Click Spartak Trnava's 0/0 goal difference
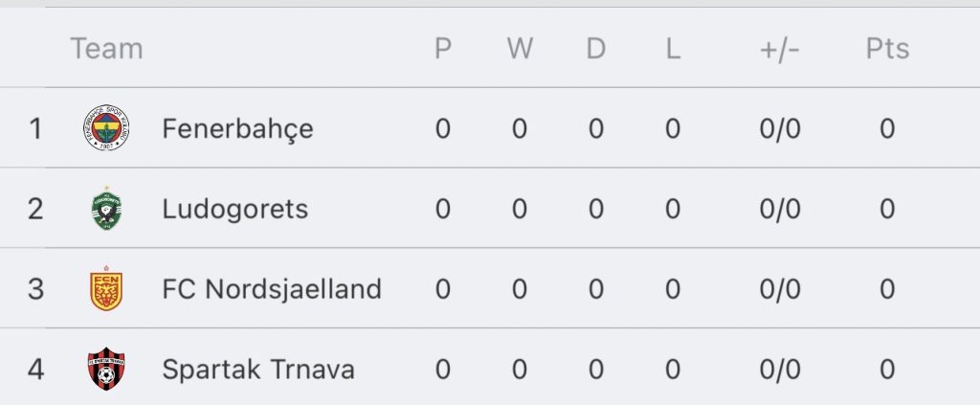 click(x=780, y=370)
